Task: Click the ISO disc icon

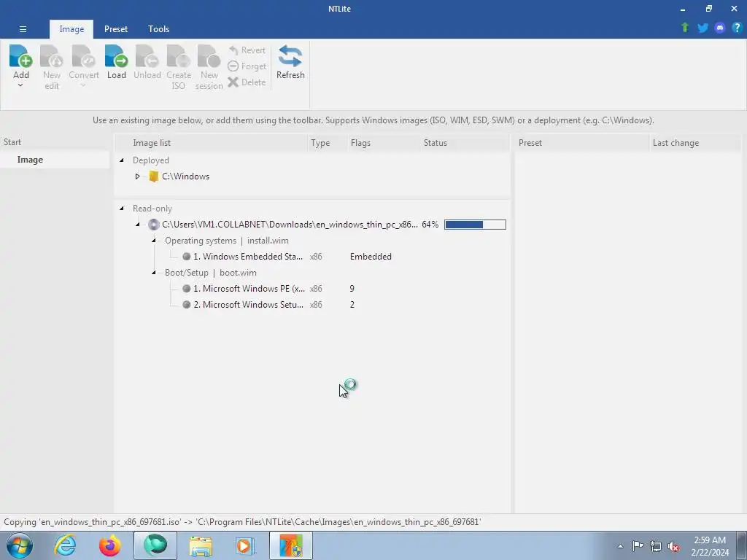Action: (x=153, y=225)
